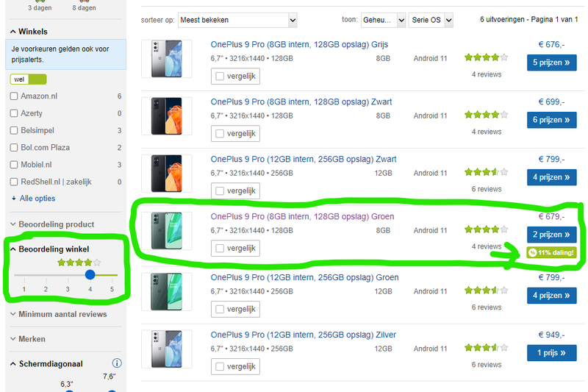588x392 pixels.
Task: Tick vergelijk for the 8GB 128GB Groen phone
Action: 220,249
